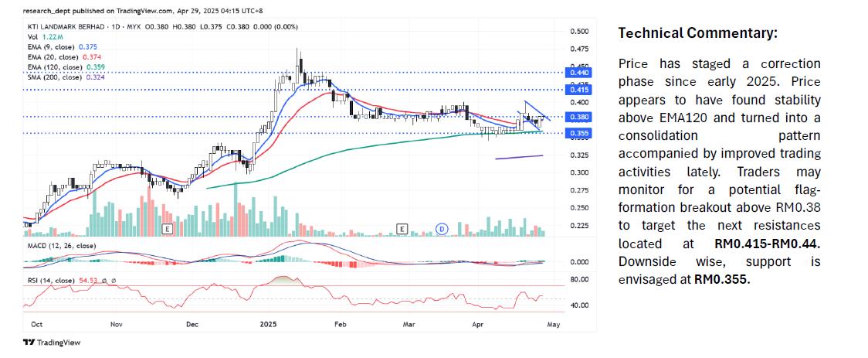Image resolution: width=868 pixels, height=358 pixels.
Task: Click the E earnings marker near March
Action: coord(402,228)
